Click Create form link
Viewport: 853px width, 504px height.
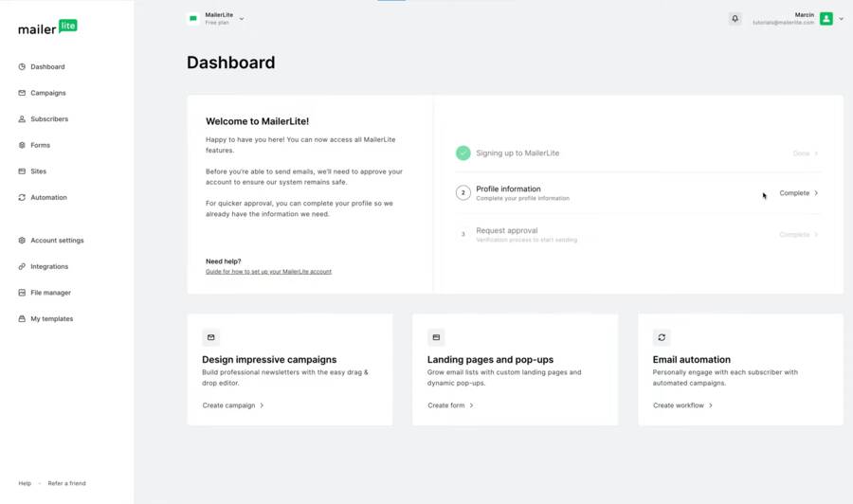446,405
